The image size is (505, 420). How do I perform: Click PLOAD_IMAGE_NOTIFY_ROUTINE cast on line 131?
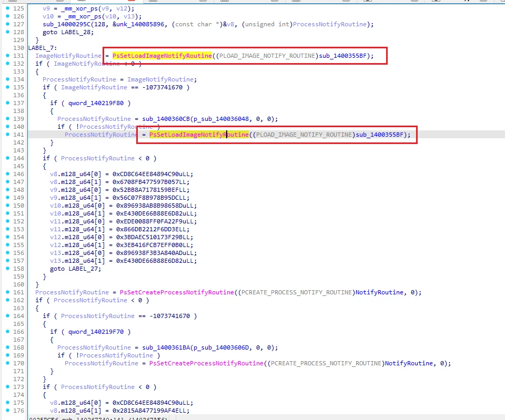point(267,56)
